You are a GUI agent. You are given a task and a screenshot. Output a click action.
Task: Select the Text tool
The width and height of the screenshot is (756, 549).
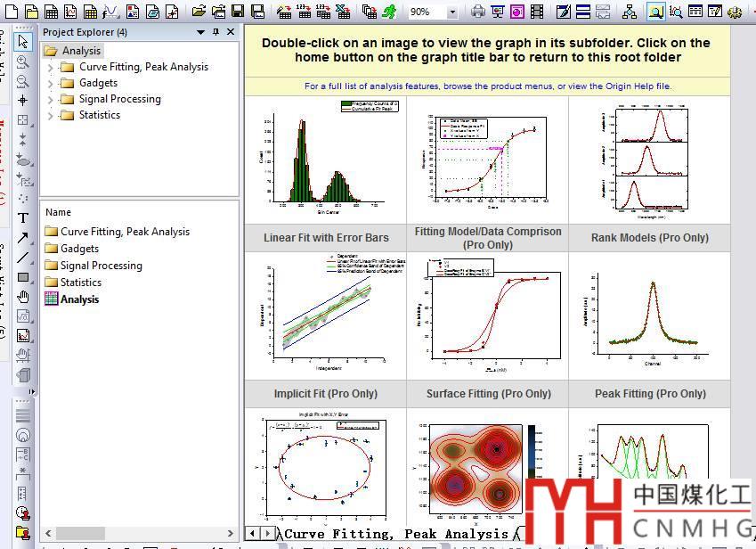(22, 218)
